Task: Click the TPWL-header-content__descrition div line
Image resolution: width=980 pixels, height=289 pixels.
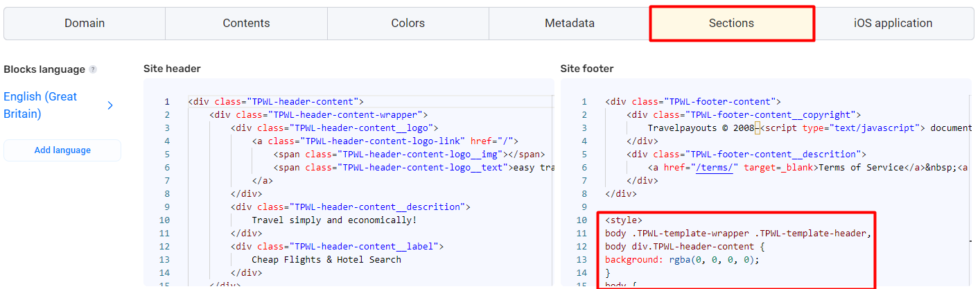Action: click(351, 207)
